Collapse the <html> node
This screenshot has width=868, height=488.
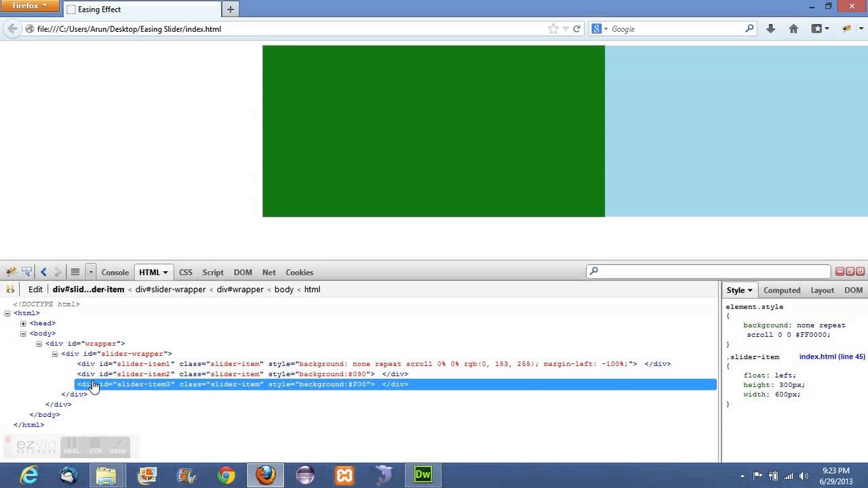click(7, 313)
